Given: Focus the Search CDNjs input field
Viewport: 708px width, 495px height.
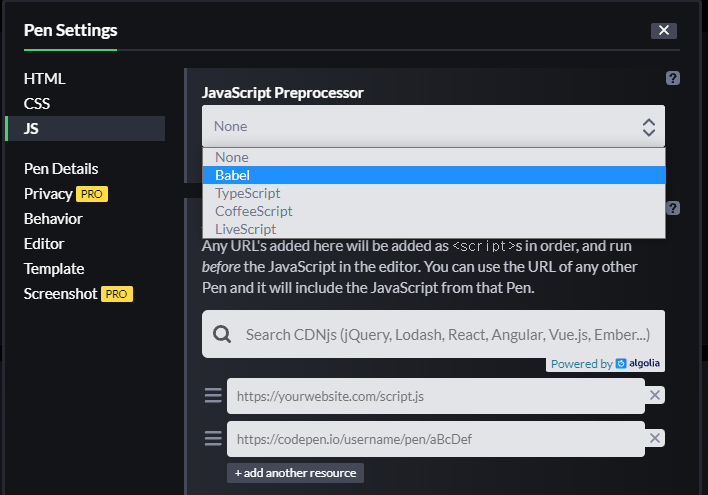Looking at the screenshot, I should 433,334.
